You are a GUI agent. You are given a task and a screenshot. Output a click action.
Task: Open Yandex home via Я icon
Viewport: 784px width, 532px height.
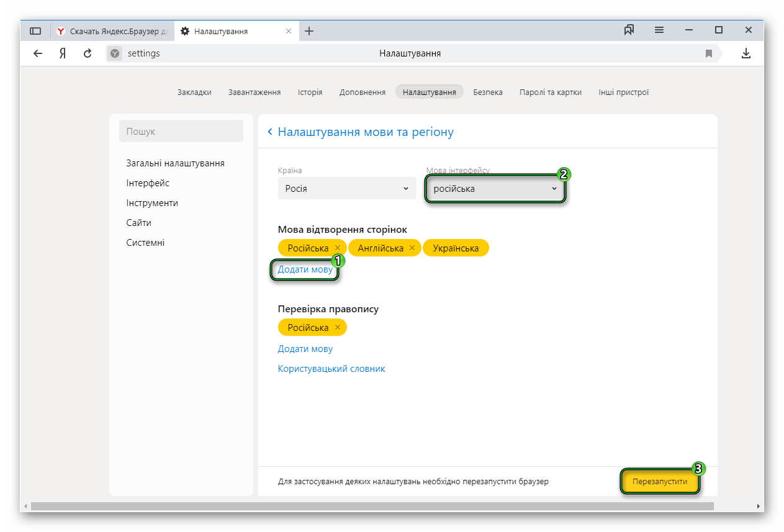63,53
